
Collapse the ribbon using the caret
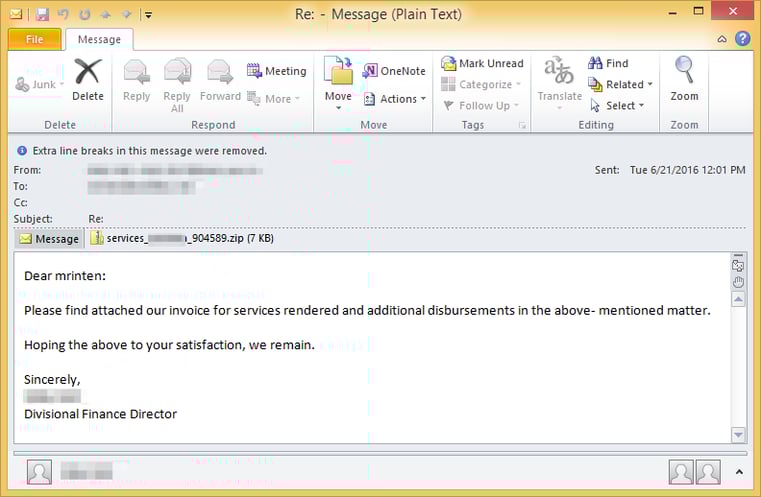tap(722, 40)
